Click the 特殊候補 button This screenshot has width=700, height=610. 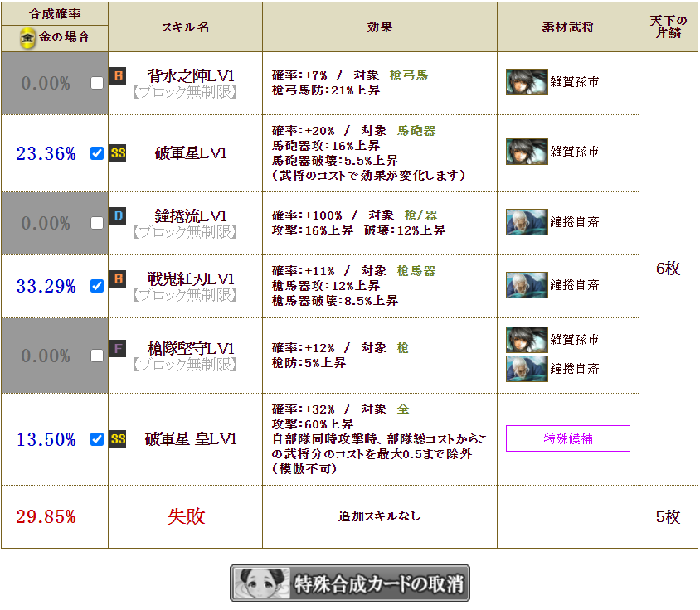click(568, 438)
